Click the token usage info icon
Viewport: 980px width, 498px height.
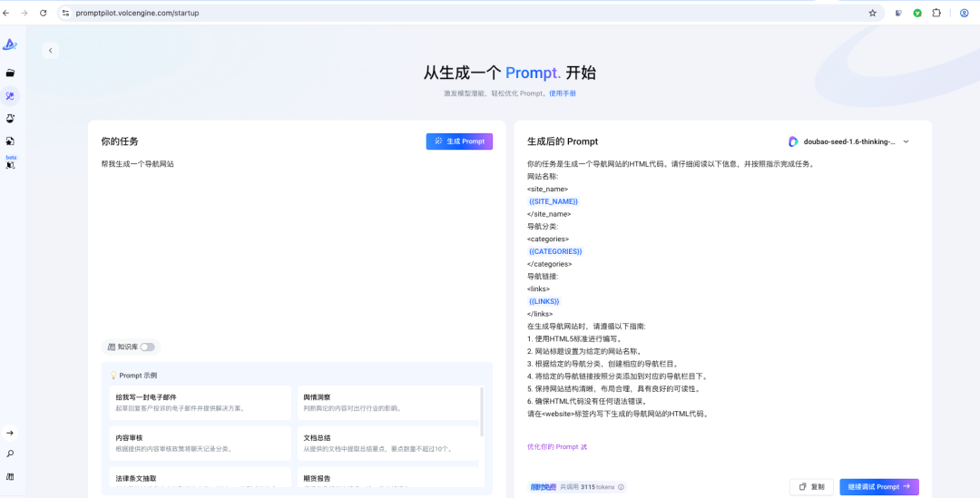621,487
